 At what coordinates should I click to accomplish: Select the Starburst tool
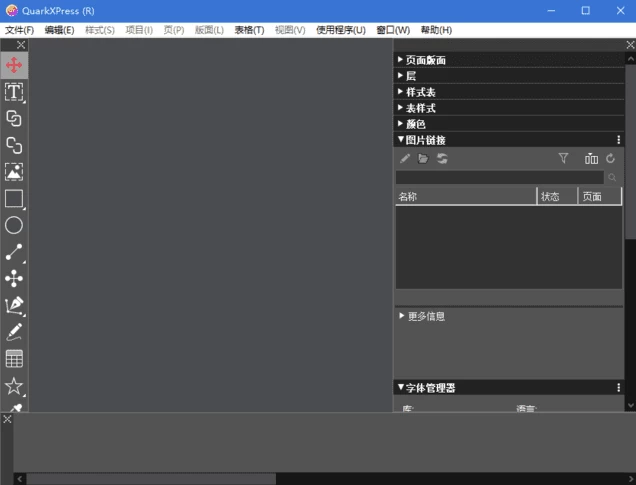[14, 385]
